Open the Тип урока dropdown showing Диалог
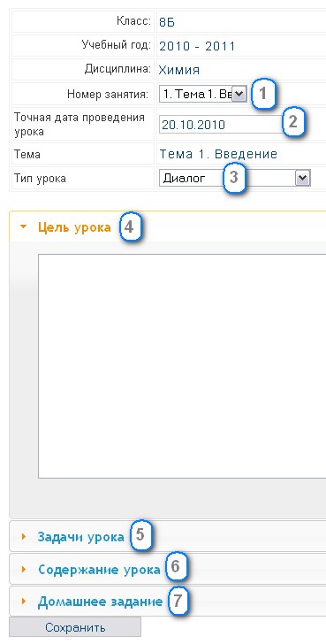Screen dimensions: 326x644 click(x=235, y=179)
